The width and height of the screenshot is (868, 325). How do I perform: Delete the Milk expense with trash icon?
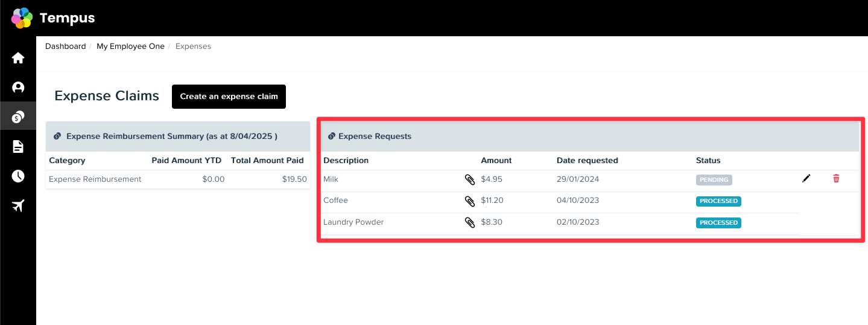836,178
